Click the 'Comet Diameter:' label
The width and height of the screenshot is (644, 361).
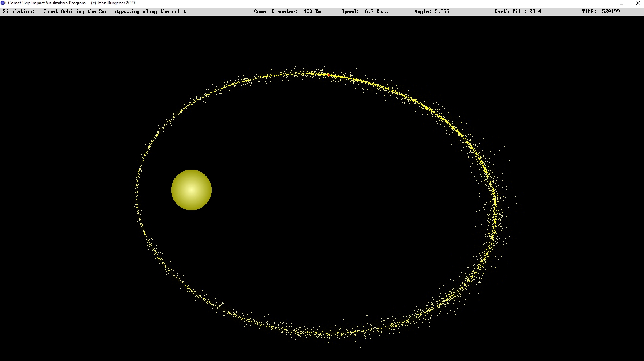(x=276, y=11)
